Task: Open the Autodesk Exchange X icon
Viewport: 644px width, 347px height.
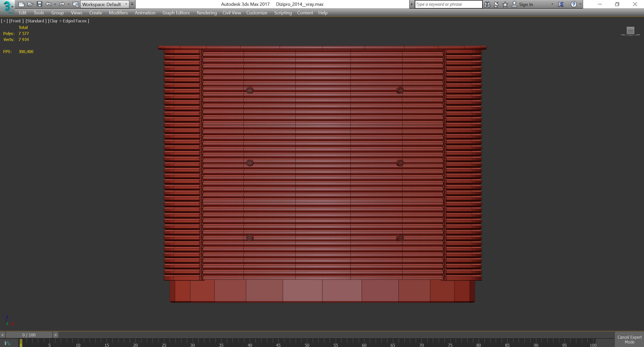Action: pos(560,4)
